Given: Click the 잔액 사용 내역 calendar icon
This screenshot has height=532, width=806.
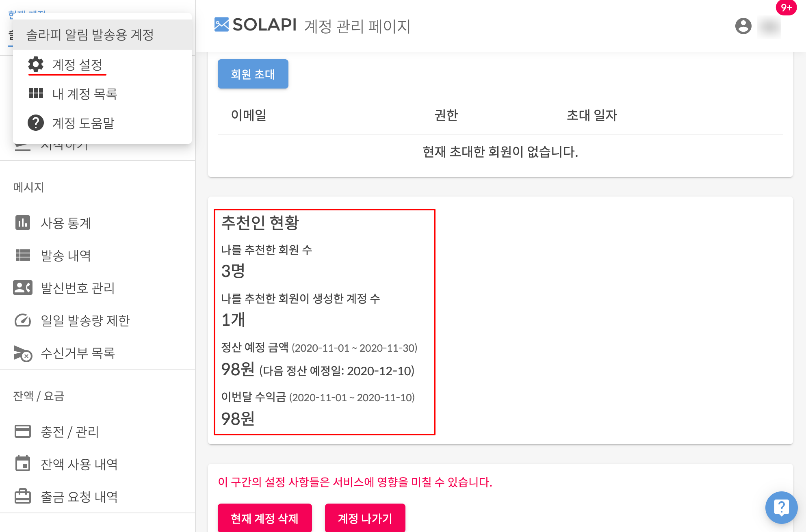Looking at the screenshot, I should 23,463.
